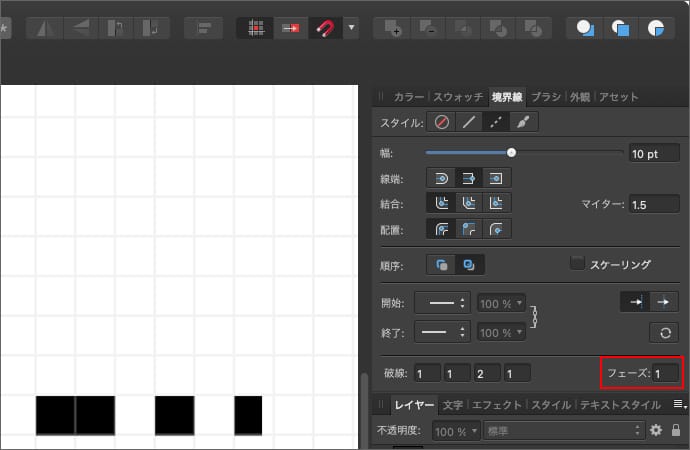Switch to the スウォッチ tab
Screen dimensions: 690x450
(458, 97)
